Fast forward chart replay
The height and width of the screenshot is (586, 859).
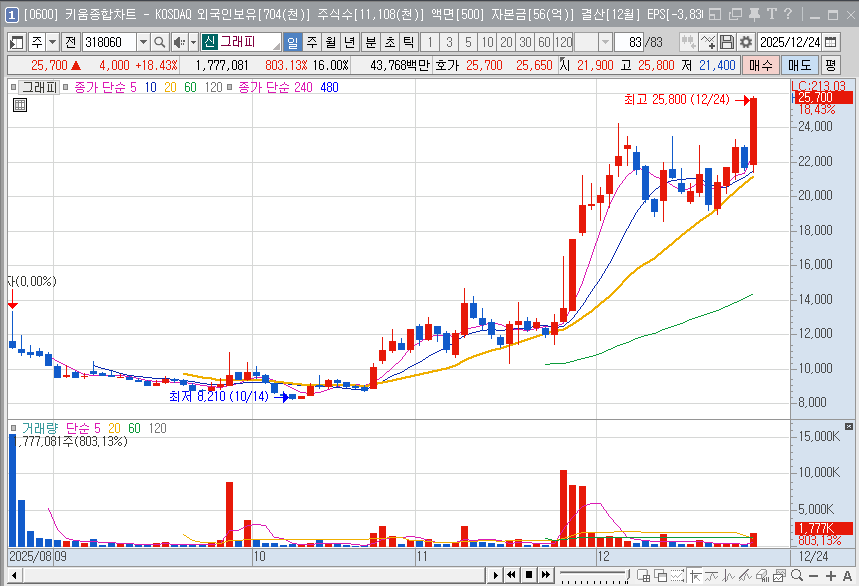pos(546,575)
